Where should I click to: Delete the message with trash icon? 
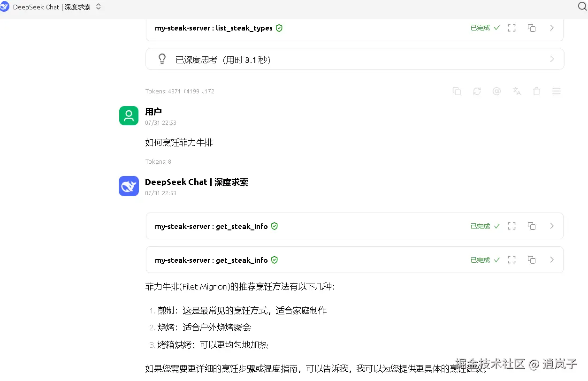(536, 91)
